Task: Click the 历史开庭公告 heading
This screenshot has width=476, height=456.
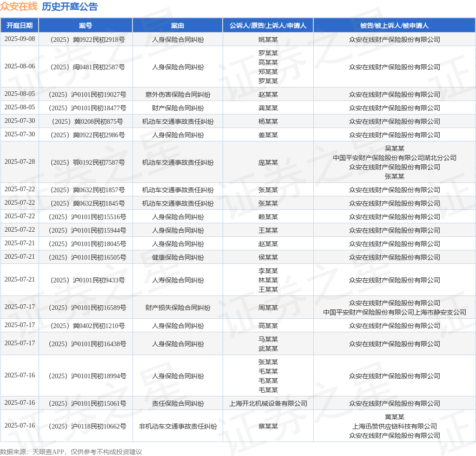Action: pyautogui.click(x=70, y=7)
